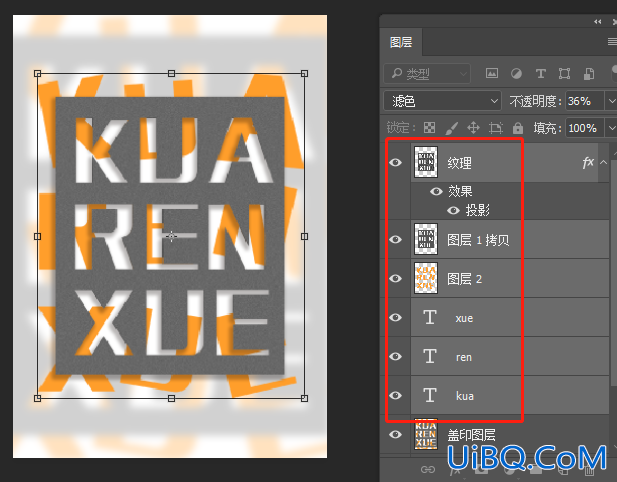Select layer named 纹理

click(x=460, y=163)
